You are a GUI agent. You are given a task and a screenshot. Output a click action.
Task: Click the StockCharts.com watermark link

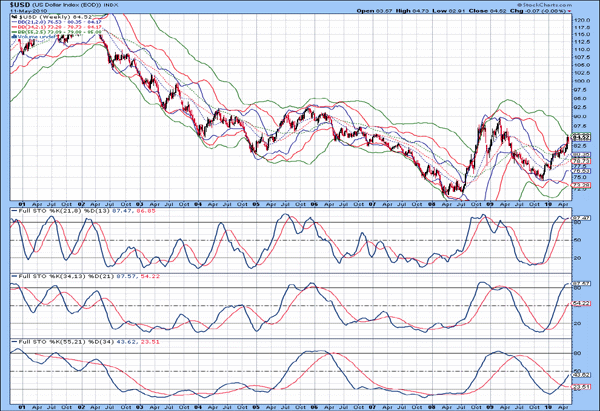(x=563, y=5)
